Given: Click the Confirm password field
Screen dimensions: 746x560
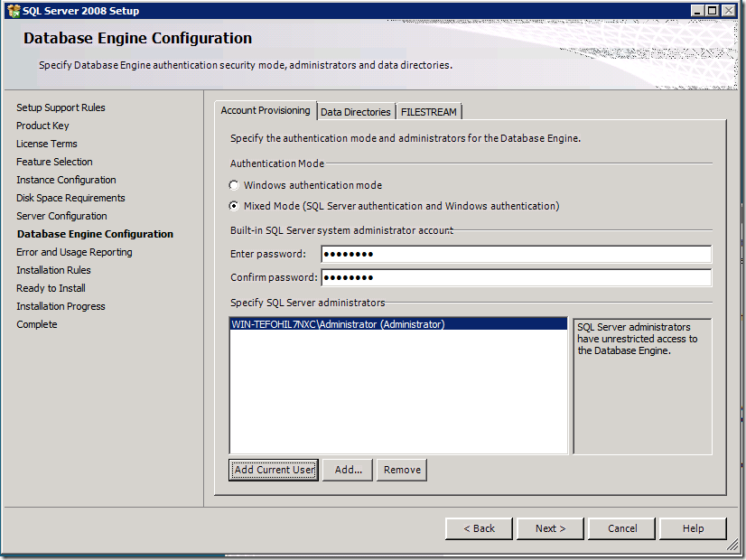Looking at the screenshot, I should (517, 277).
